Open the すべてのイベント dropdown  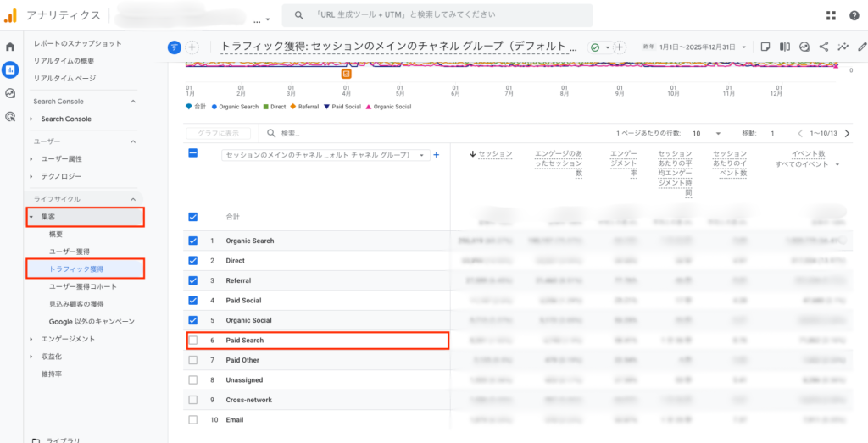(x=807, y=164)
